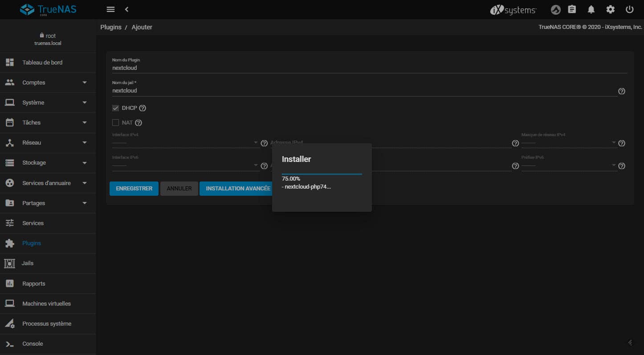Viewport: 644px width, 355px height.
Task: Open Machines virtuelles from the sidebar
Action: (48, 304)
